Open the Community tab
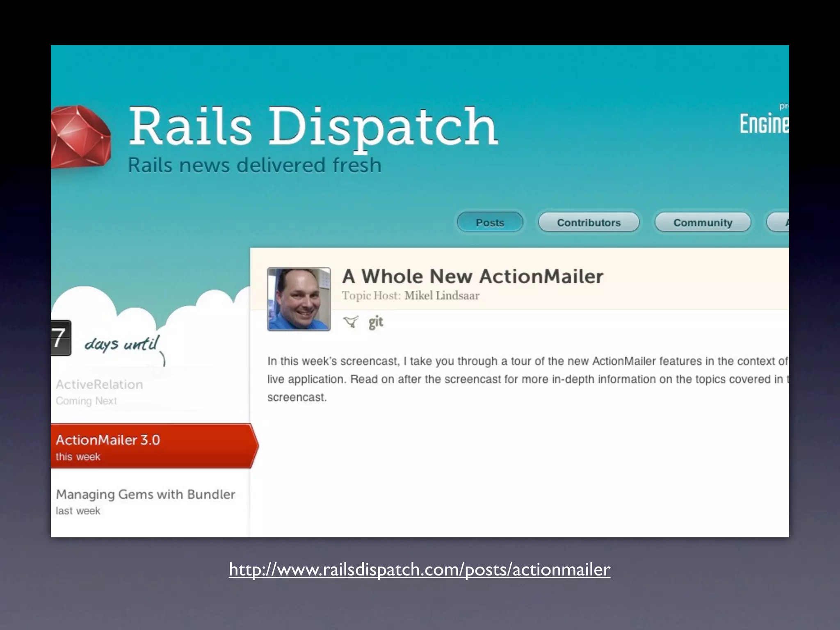The height and width of the screenshot is (630, 840). (703, 222)
